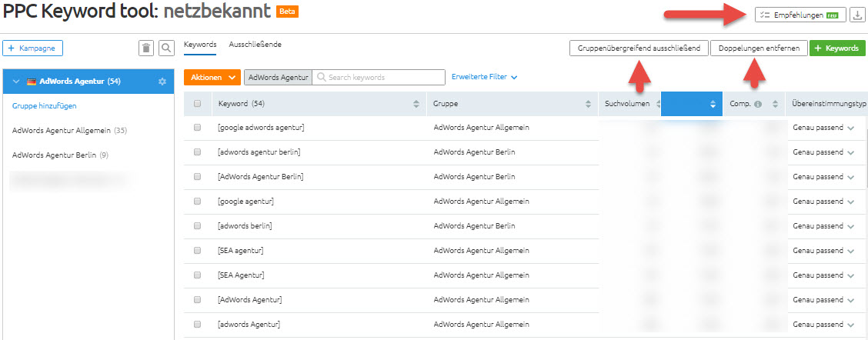Viewport: 868px width, 340px height.
Task: Click the orange Beta badge
Action: (x=289, y=11)
